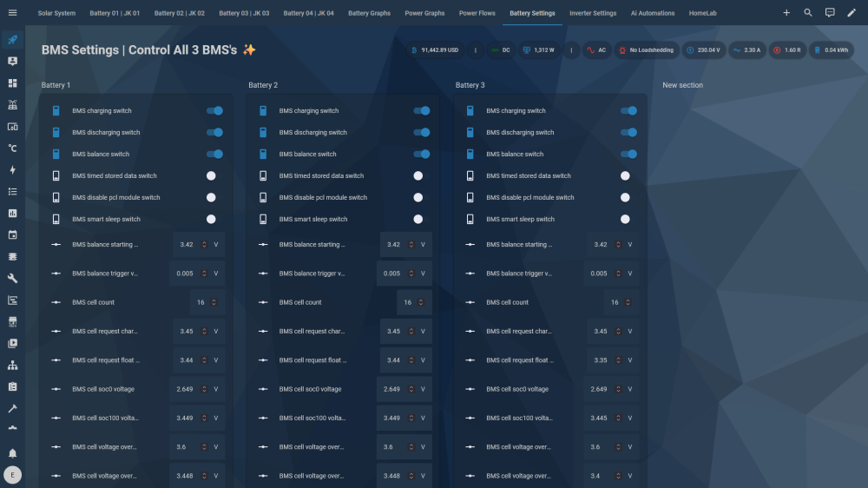
Task: Toggle Battery 3 BMS smart sleep switch
Action: 628,219
